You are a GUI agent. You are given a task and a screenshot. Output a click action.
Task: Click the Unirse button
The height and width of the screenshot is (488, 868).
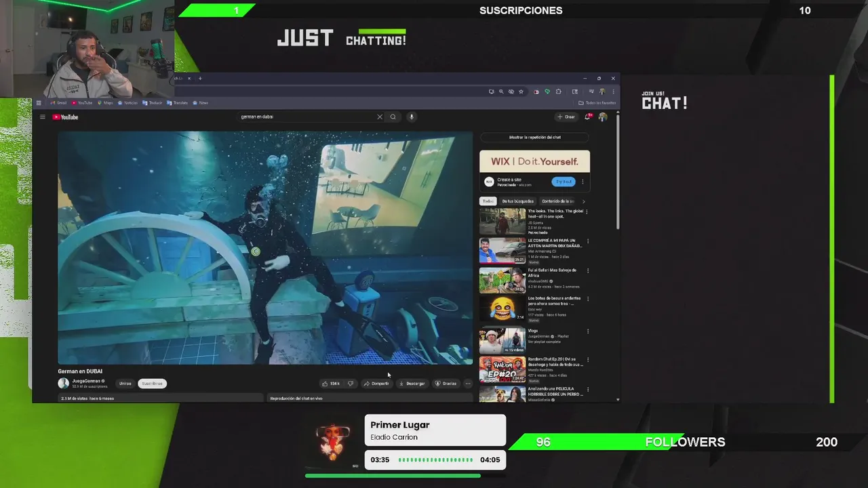[125, 384]
